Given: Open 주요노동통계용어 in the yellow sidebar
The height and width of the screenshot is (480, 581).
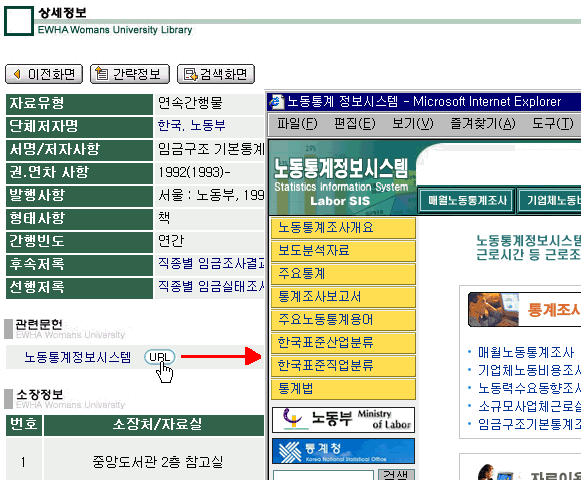Looking at the screenshot, I should click(343, 320).
